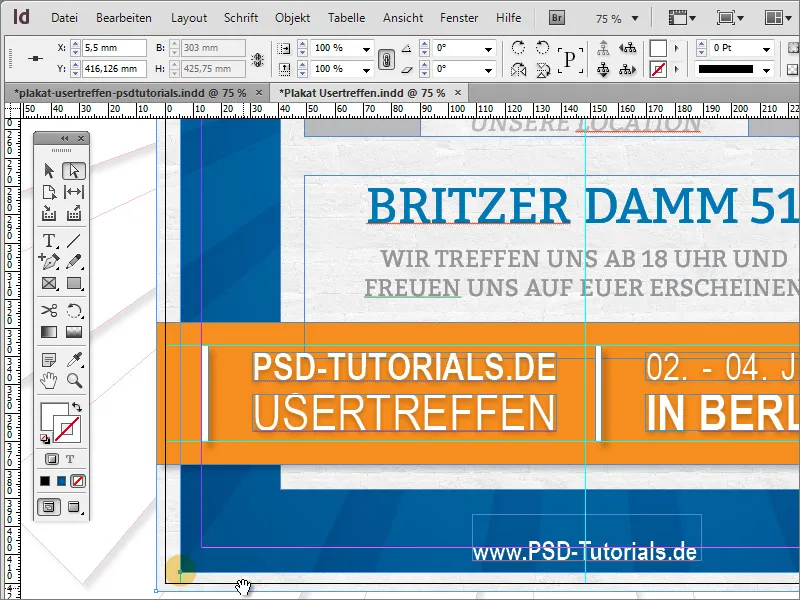Select the Eyedropper tool
The image size is (800, 600).
coord(74,360)
